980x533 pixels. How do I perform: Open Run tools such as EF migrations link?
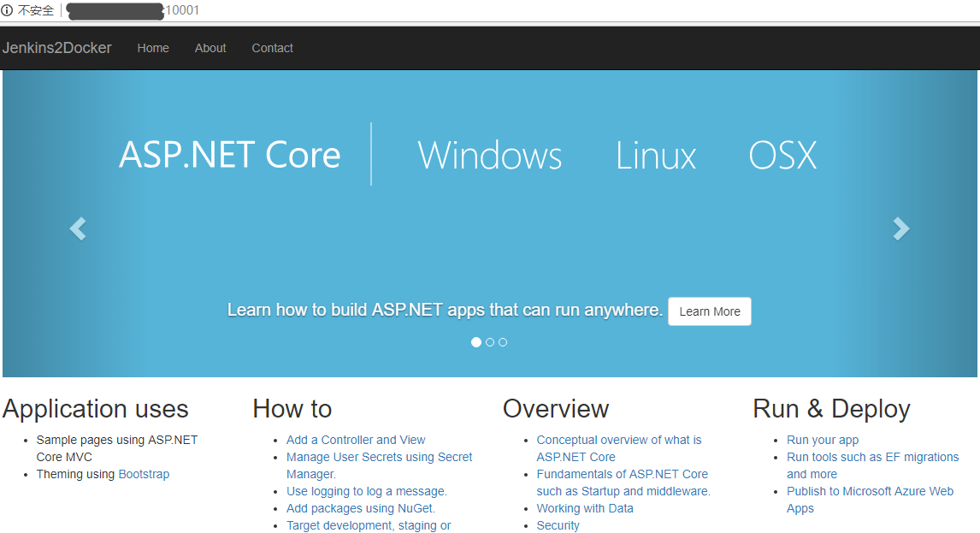pyautogui.click(x=872, y=465)
